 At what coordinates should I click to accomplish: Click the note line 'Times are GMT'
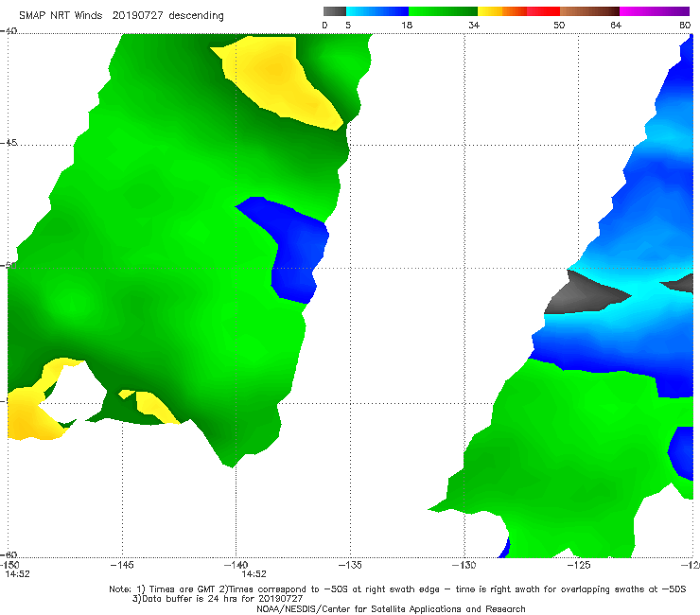183,589
